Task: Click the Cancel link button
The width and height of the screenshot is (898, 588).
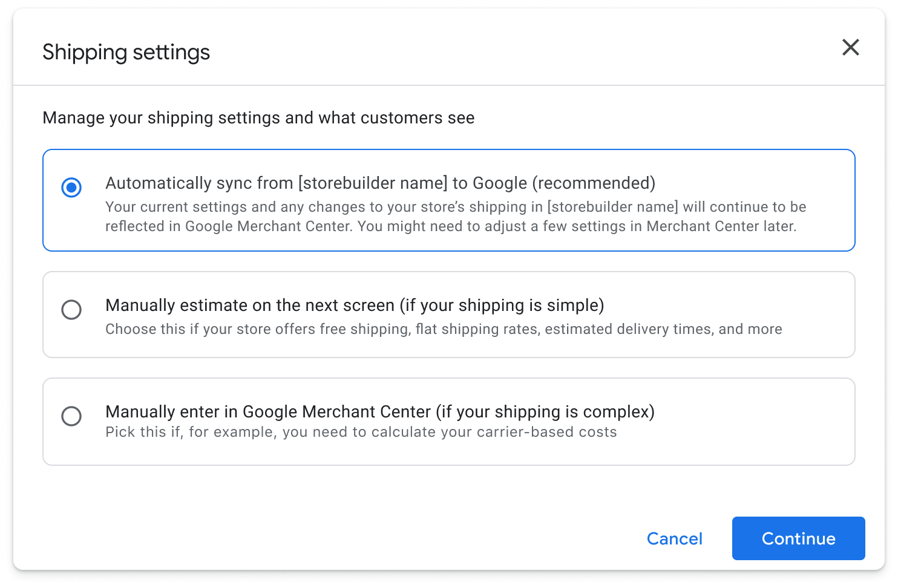Action: tap(674, 538)
